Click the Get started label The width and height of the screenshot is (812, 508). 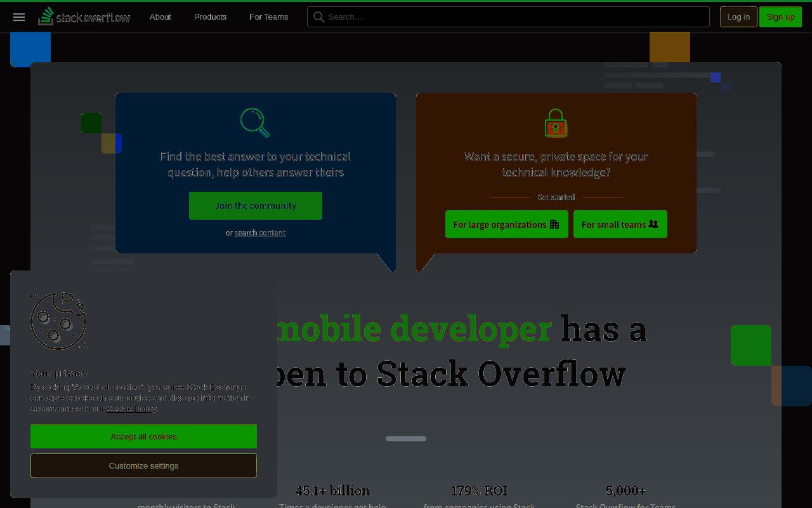pos(556,197)
